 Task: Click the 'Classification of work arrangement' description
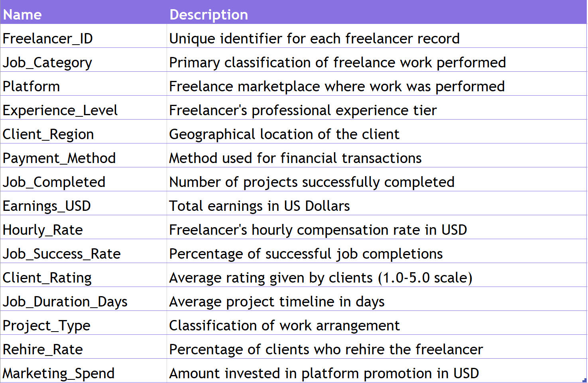(x=284, y=326)
